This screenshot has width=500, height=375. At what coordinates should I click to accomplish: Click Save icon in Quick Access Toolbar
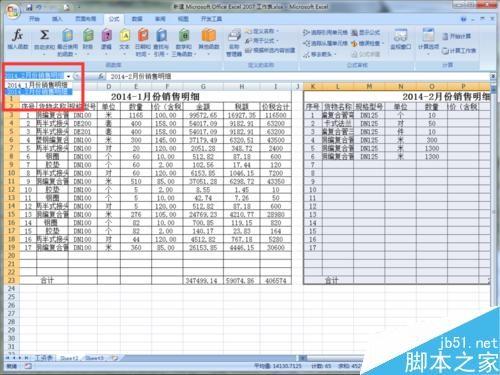(x=29, y=7)
